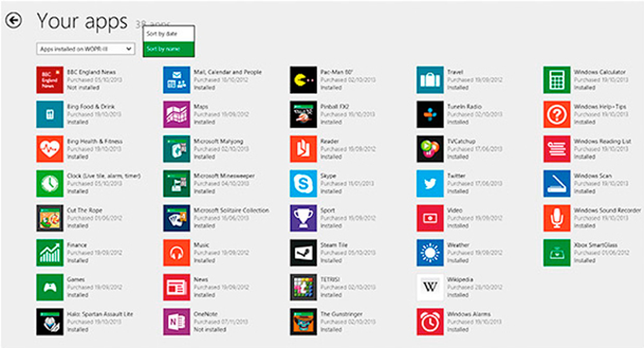The height and width of the screenshot is (348, 644).
Task: Select the Sport trophy icon
Action: coord(303,218)
